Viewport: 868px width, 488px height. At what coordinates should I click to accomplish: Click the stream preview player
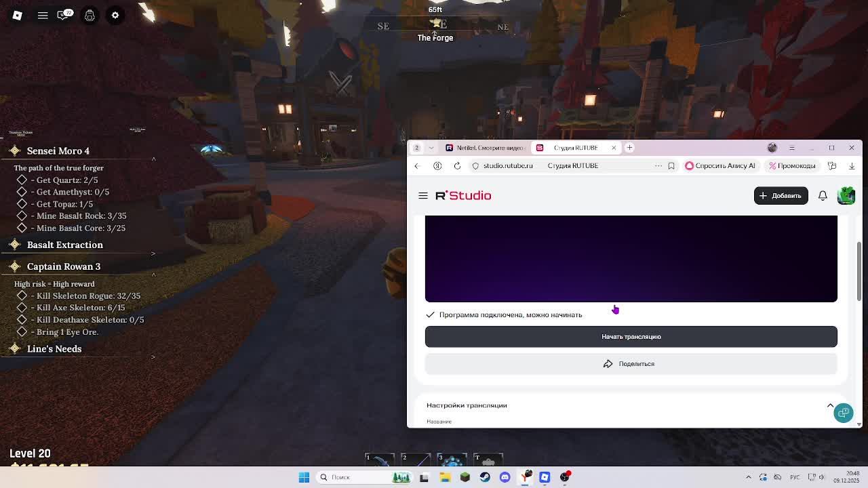[x=631, y=259]
